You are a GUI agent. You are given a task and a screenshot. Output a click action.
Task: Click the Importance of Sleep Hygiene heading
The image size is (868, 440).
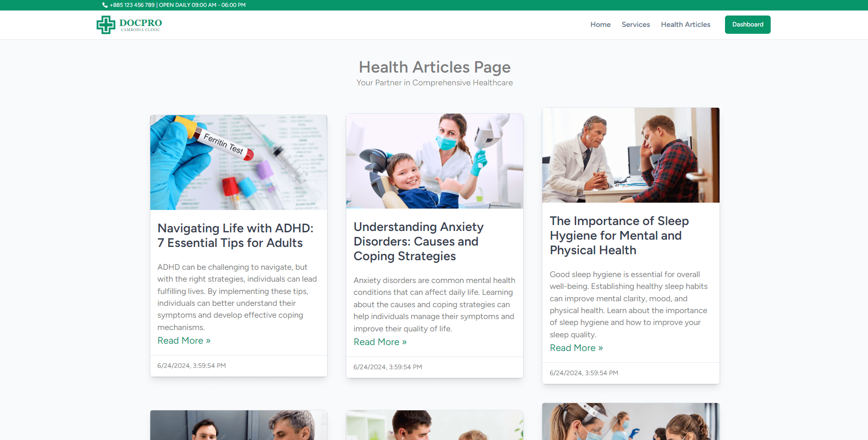click(x=619, y=236)
